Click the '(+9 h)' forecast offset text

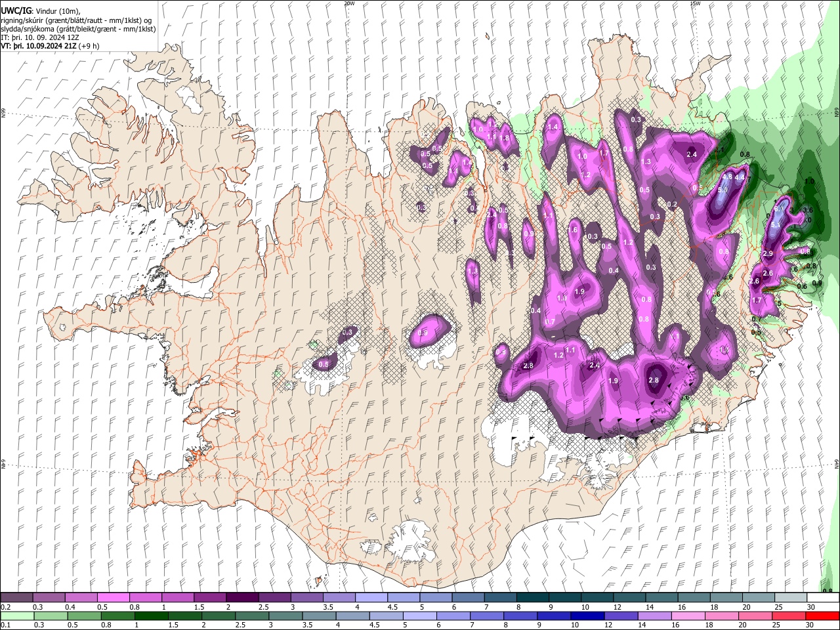tap(89, 46)
